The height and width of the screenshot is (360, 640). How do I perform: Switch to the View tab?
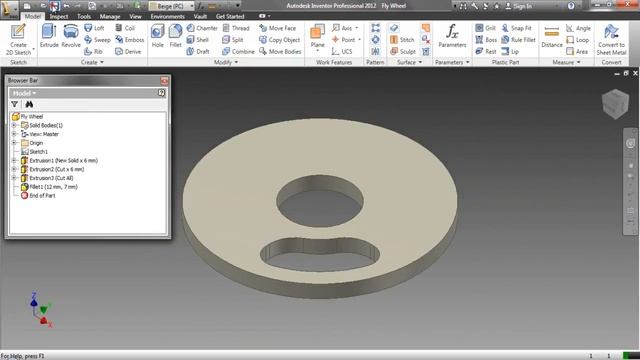(x=135, y=16)
